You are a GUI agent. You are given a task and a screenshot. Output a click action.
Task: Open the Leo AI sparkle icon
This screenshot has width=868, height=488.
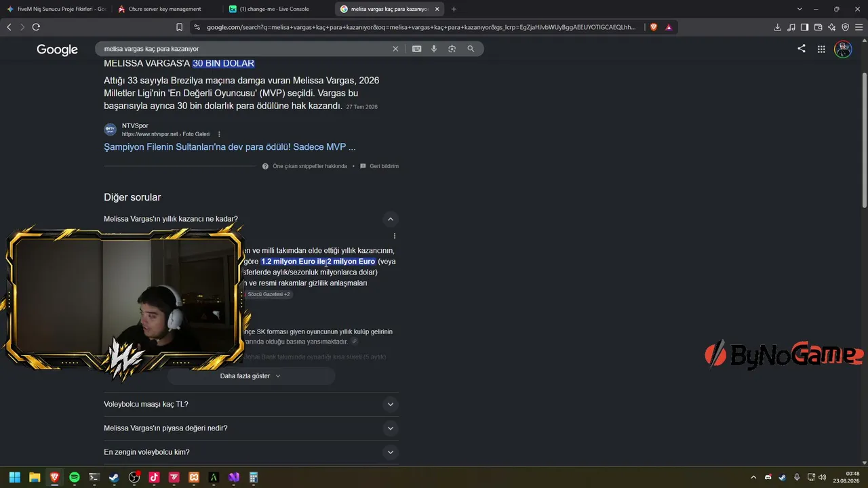pyautogui.click(x=831, y=27)
